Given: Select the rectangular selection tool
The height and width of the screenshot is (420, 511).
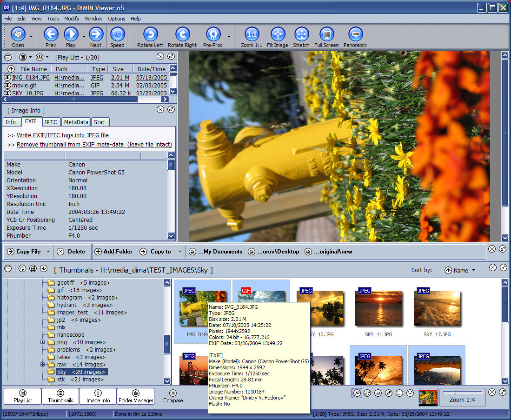Looking at the screenshot, I should 399,393.
